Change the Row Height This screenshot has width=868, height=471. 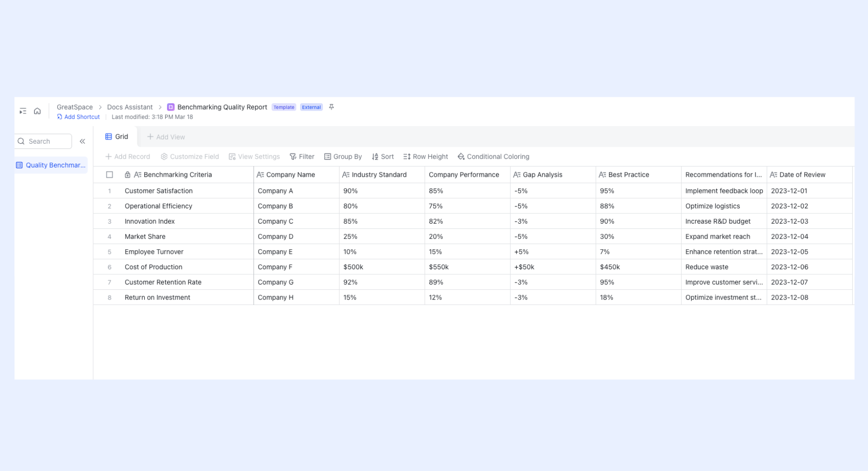tap(426, 157)
